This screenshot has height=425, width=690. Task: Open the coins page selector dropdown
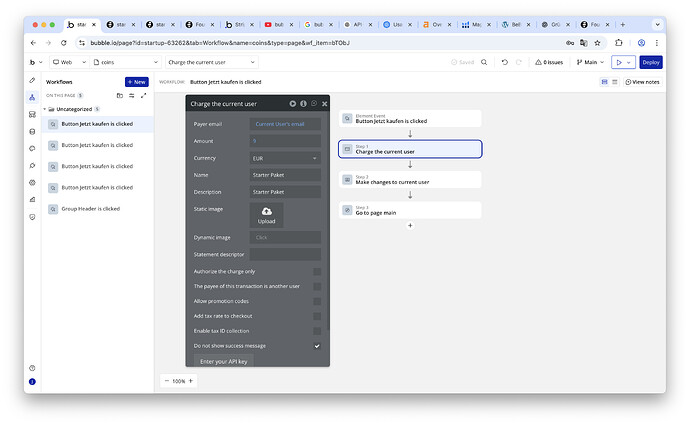[x=125, y=62]
